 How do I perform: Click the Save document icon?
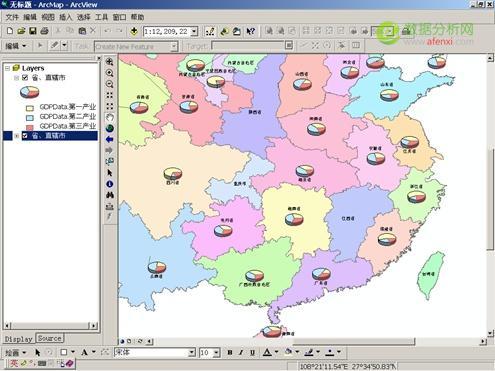click(x=33, y=31)
